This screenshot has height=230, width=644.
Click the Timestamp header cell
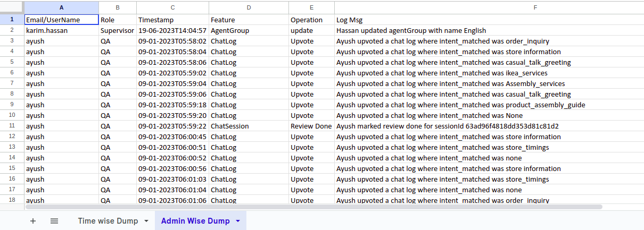(172, 20)
